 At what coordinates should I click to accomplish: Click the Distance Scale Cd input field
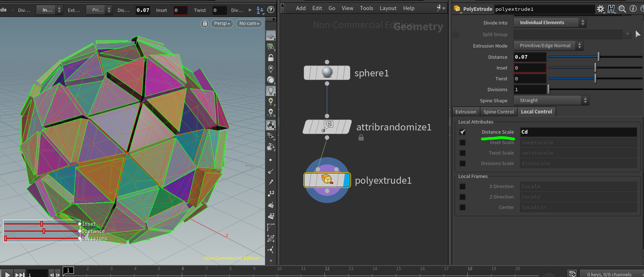pyautogui.click(x=578, y=132)
